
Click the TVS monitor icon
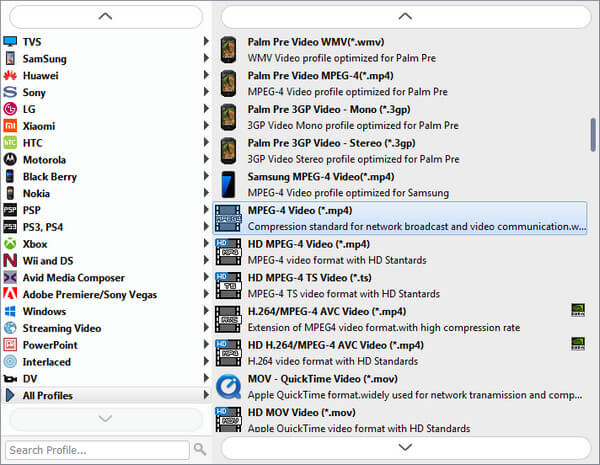pos(10,41)
